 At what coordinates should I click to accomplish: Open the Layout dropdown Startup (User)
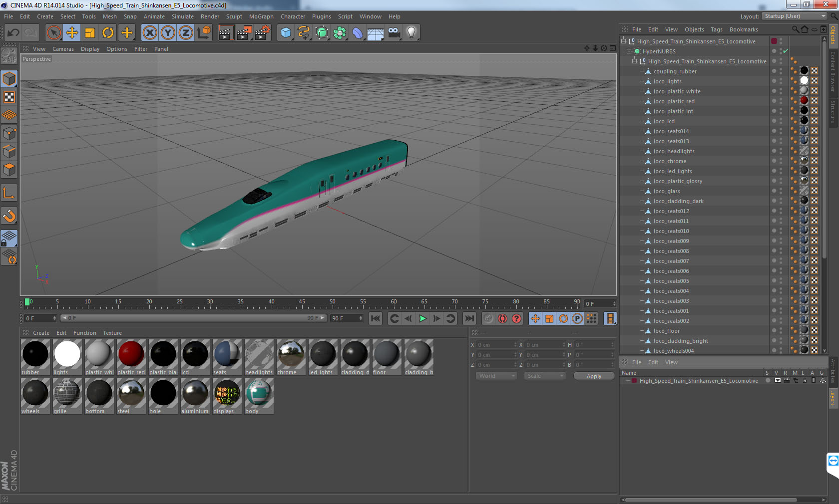point(795,16)
